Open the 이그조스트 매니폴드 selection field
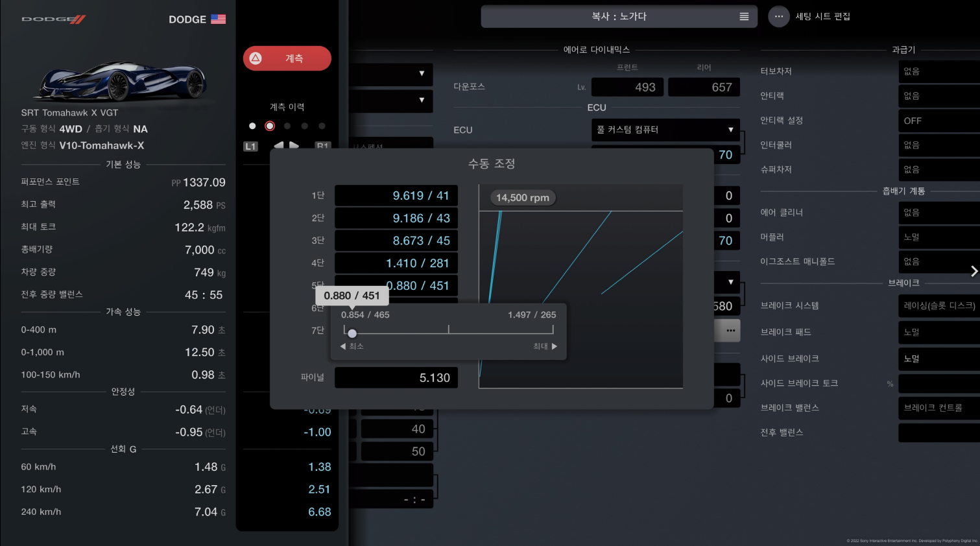Image resolution: width=980 pixels, height=546 pixels. click(939, 262)
